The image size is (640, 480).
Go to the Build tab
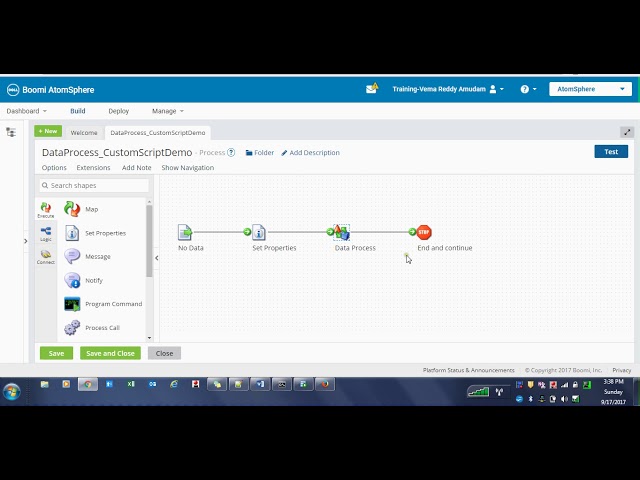click(78, 111)
